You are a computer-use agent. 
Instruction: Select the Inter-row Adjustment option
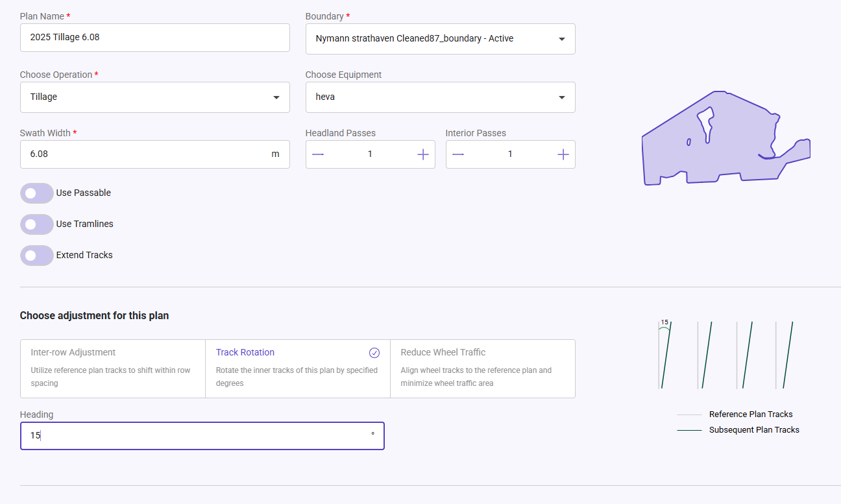tap(112, 366)
